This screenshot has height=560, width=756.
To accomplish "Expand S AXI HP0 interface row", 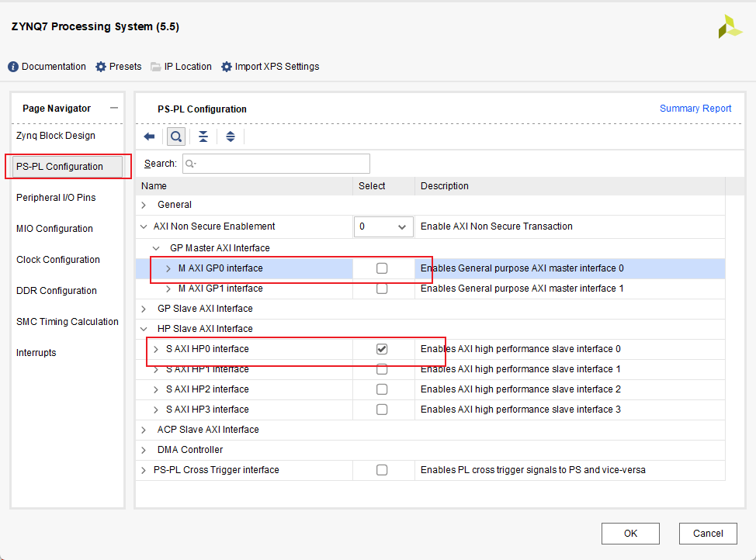I will click(x=156, y=349).
